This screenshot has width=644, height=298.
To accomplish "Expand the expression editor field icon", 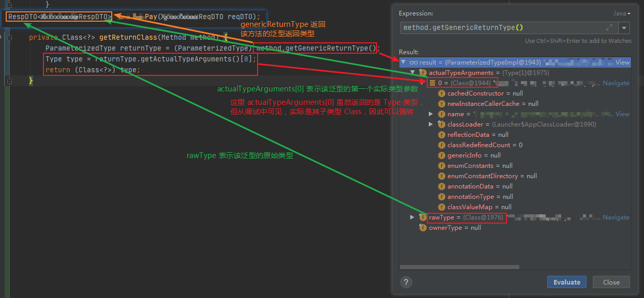I will (x=609, y=28).
